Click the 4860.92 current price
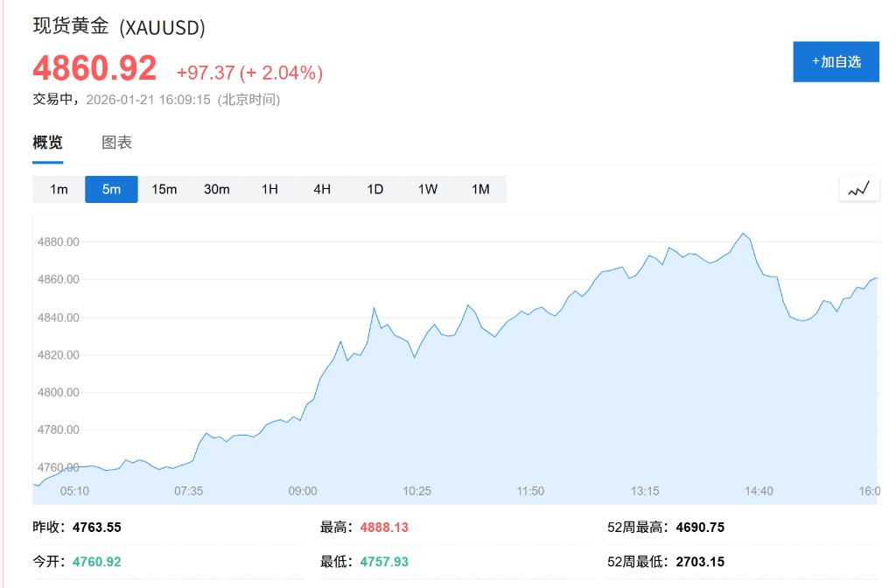 point(94,68)
